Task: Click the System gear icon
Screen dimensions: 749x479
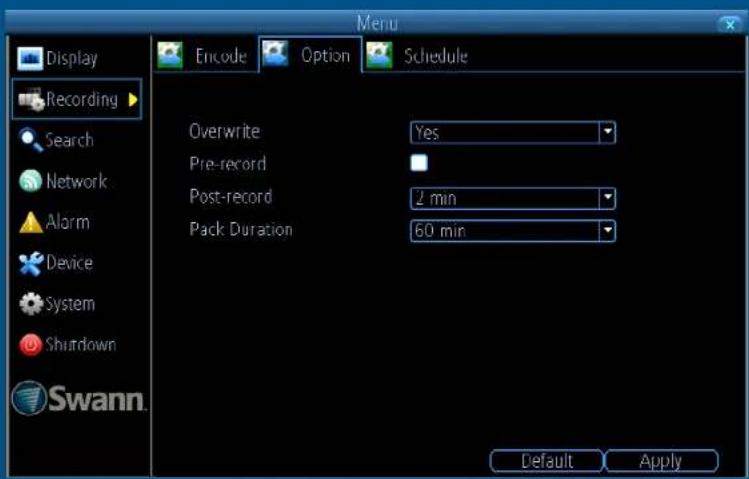Action: [31, 304]
